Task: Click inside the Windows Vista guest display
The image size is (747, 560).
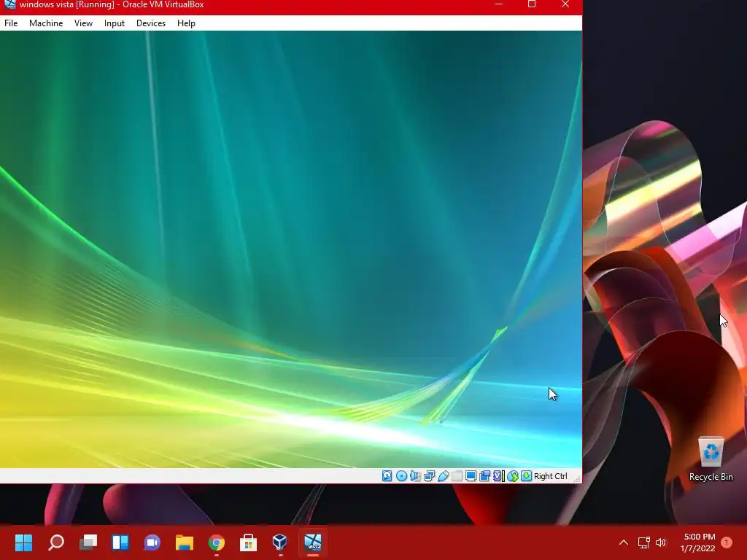Action: tap(290, 249)
